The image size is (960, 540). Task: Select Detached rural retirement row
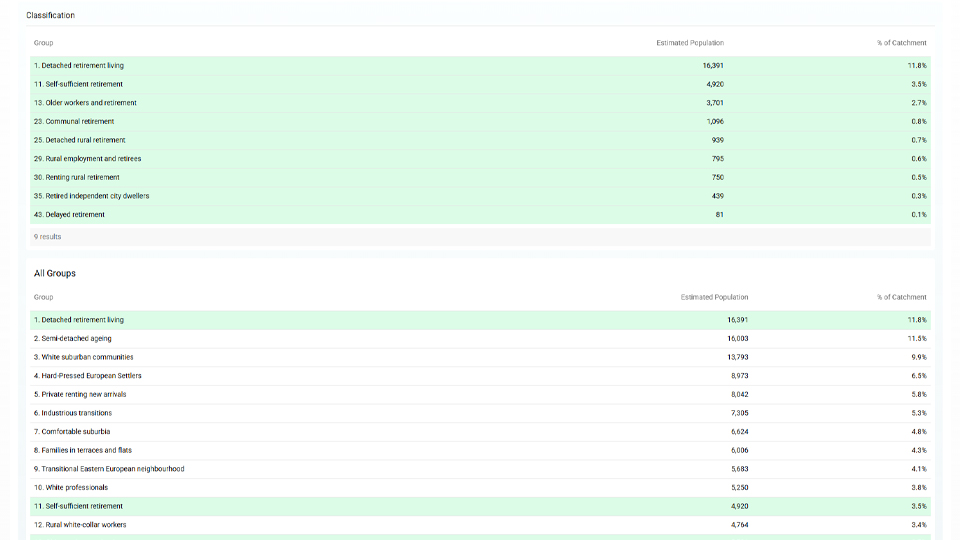point(80,140)
